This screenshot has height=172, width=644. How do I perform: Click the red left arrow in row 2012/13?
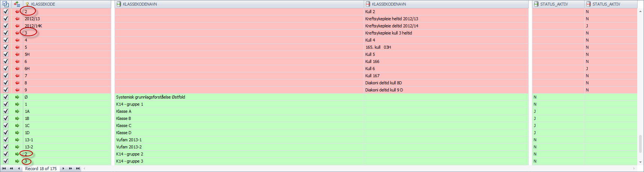(17, 19)
